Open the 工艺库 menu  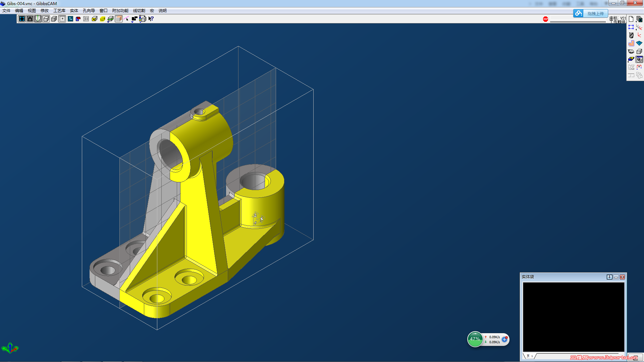pyautogui.click(x=59, y=11)
